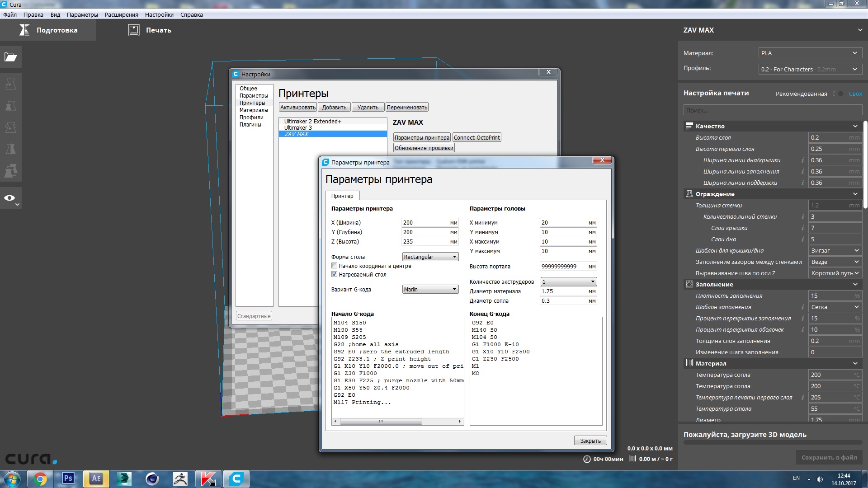Open the Файл menu
This screenshot has width=868, height=488.
click(10, 14)
